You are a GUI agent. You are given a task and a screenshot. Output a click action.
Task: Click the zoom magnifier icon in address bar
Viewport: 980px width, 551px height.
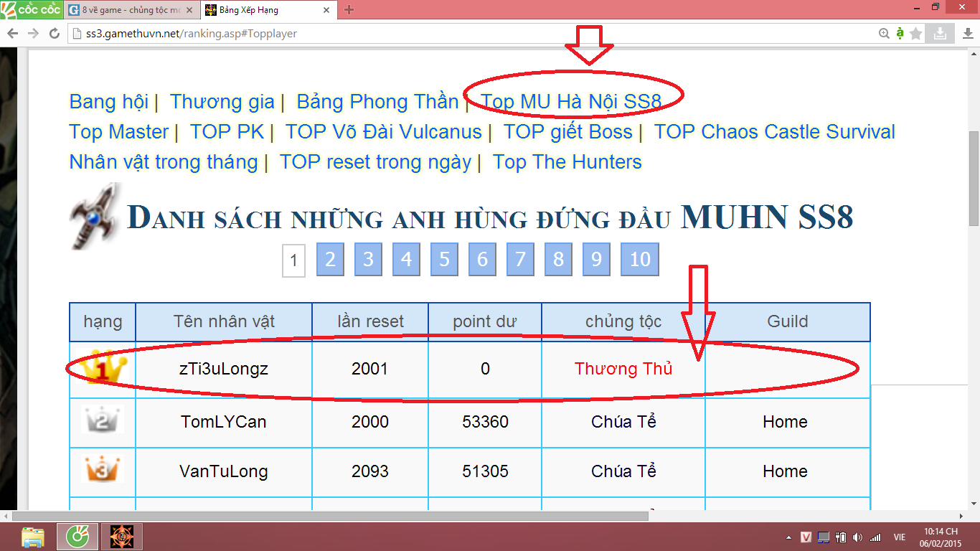[885, 34]
